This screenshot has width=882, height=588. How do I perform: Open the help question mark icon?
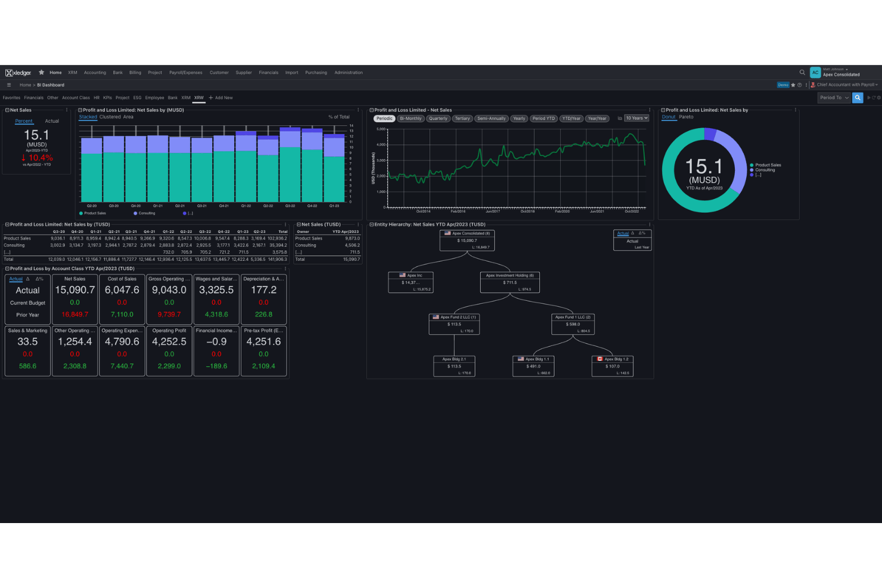click(800, 85)
